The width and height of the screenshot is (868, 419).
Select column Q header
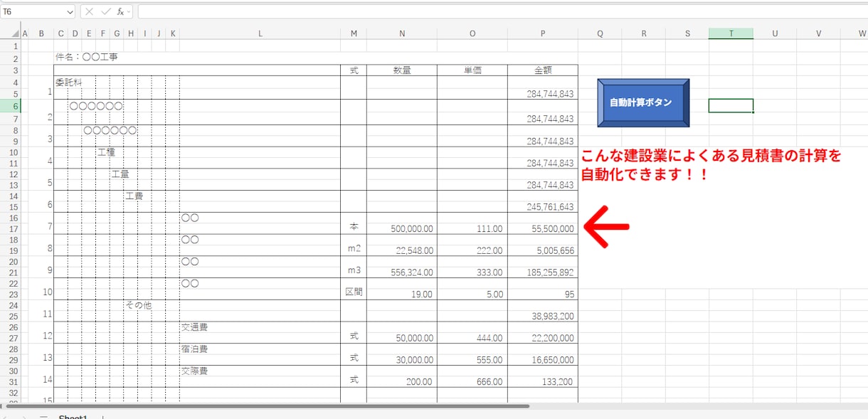tap(600, 33)
